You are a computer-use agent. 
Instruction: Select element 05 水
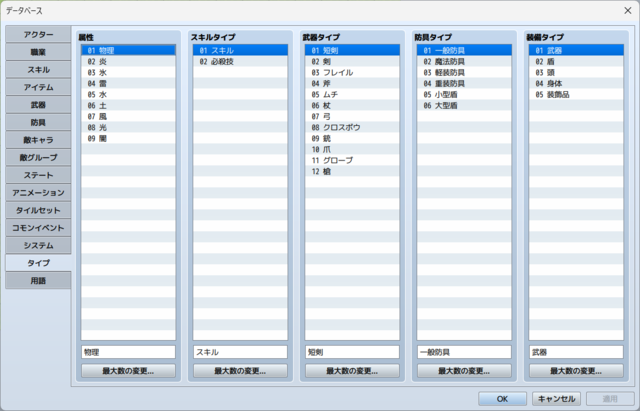[128, 94]
